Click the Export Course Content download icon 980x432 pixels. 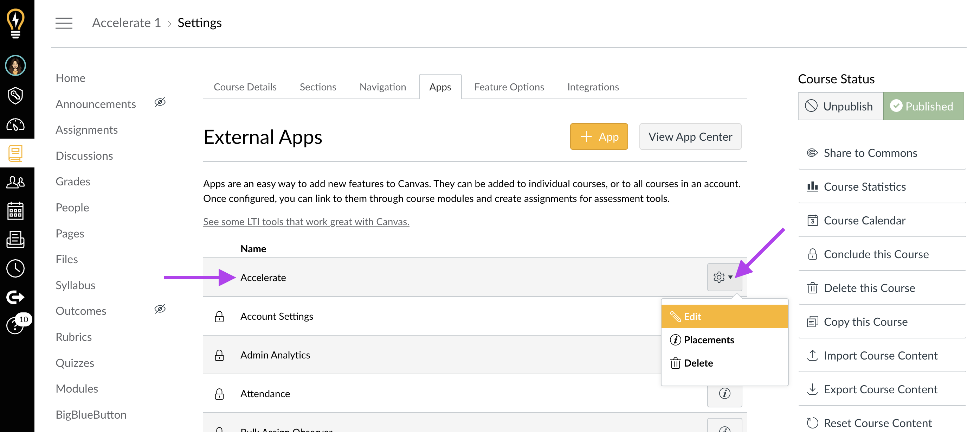[812, 389]
